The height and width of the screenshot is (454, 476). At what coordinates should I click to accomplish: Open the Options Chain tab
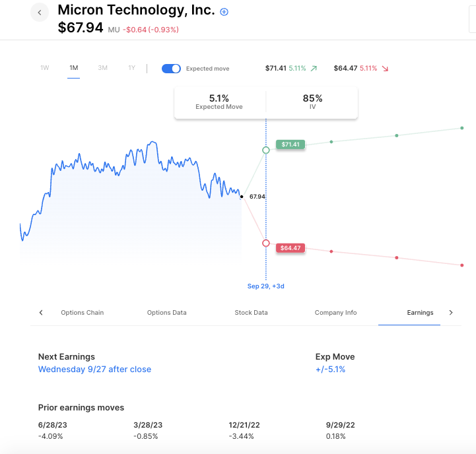(x=83, y=313)
